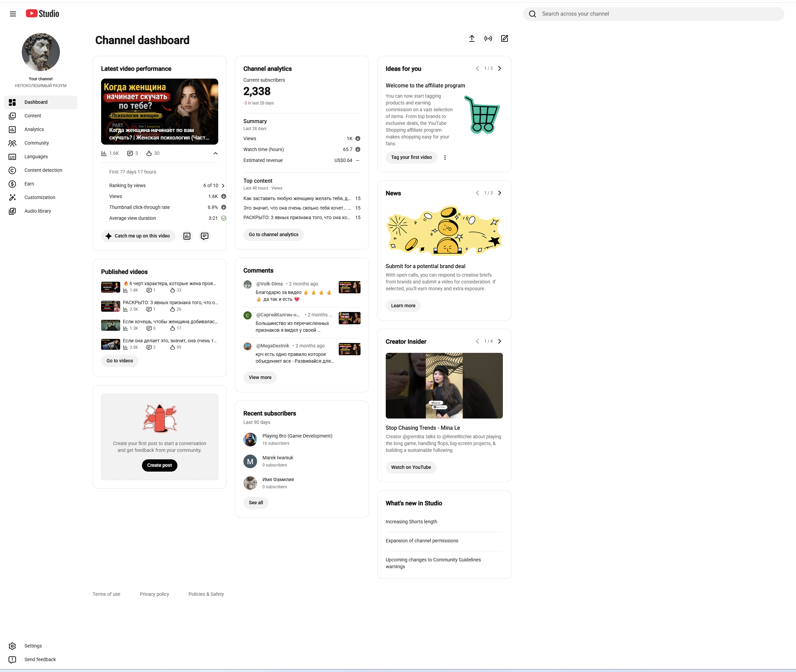Select Dashboard in sidebar
Image resolution: width=796 pixels, height=672 pixels.
click(x=41, y=102)
